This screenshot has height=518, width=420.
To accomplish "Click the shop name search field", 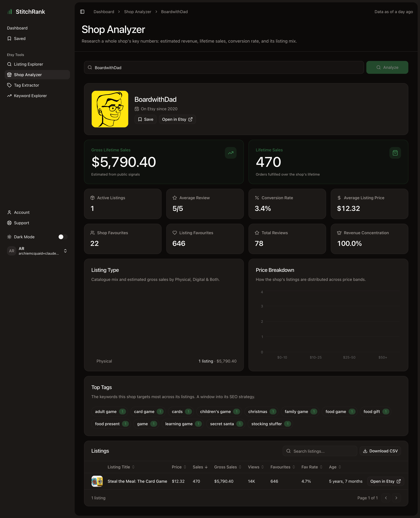I will (224, 68).
